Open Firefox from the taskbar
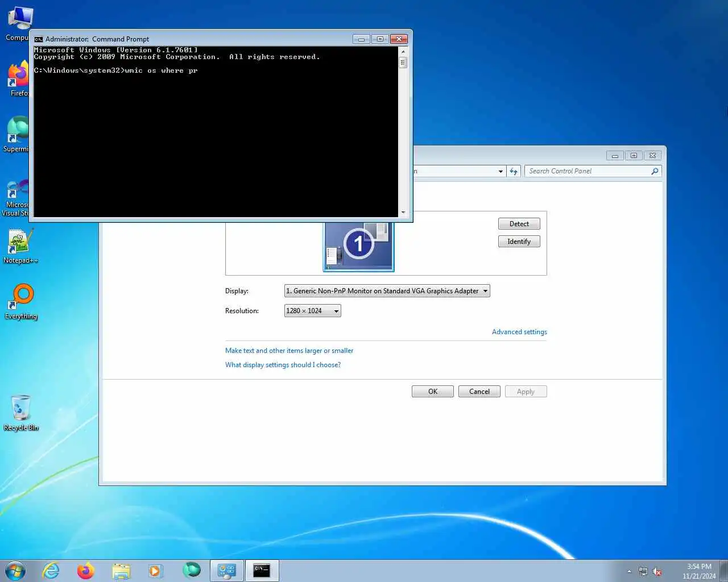The image size is (728, 582). [86, 571]
